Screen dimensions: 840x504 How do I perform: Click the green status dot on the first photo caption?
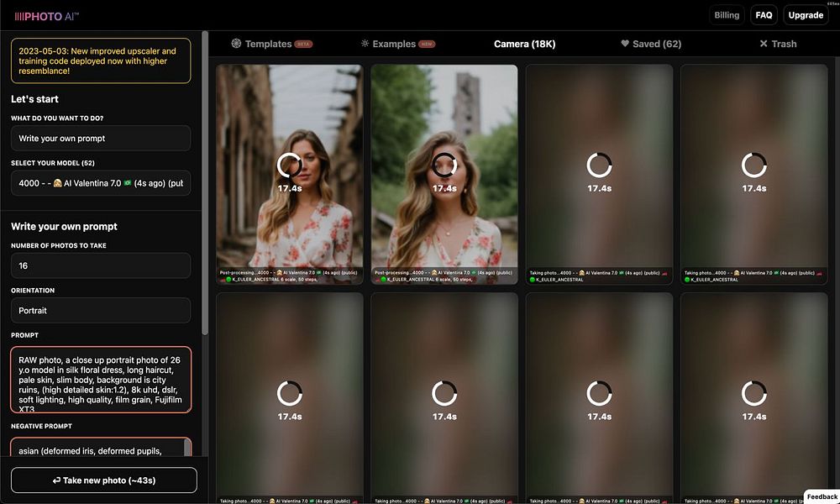click(228, 280)
